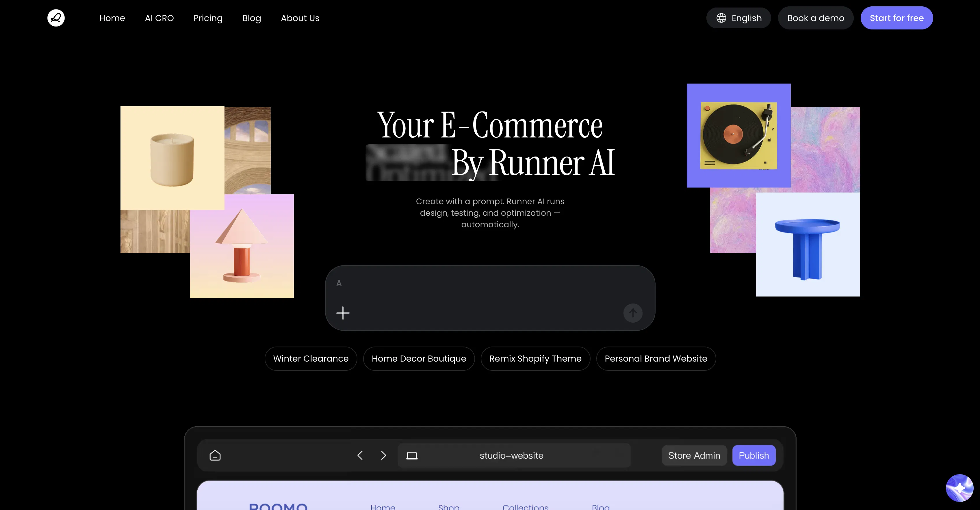Switch to the AI CRO section
Screen dimensions: 980x510
(x=159, y=18)
